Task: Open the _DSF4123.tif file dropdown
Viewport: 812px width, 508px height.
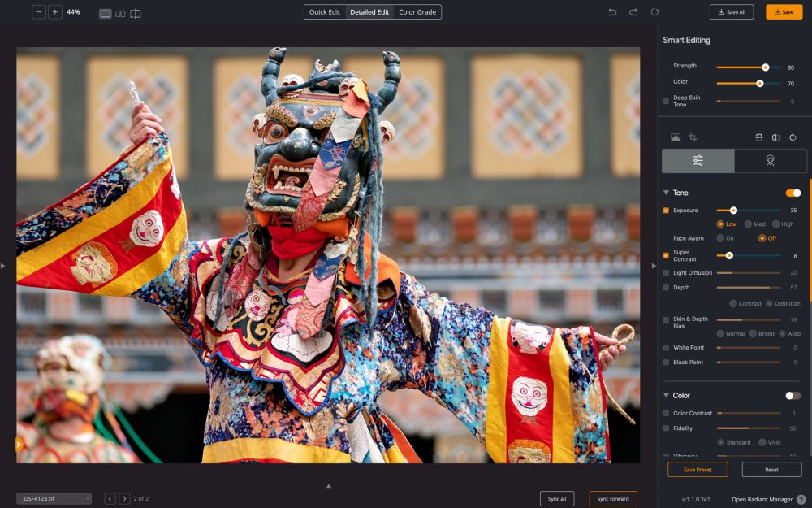Action: (x=54, y=499)
